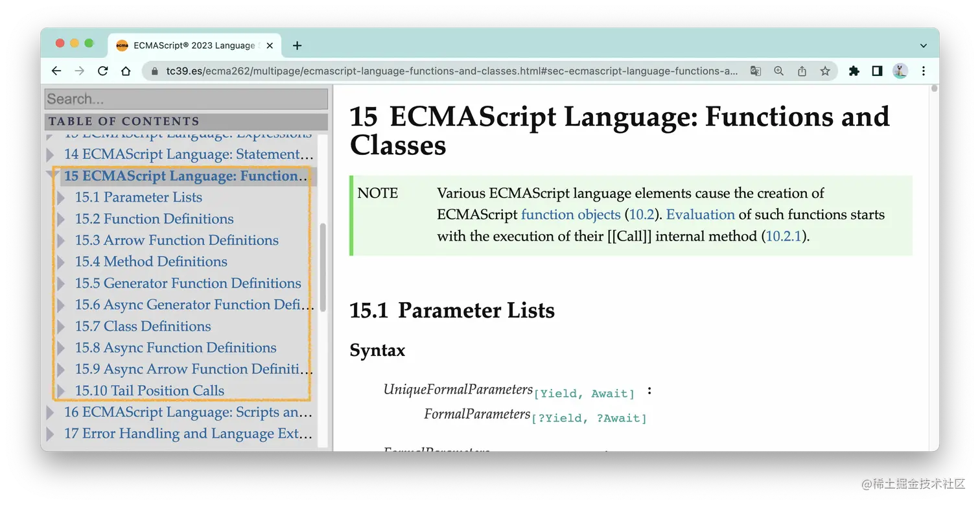Close the ECMAScript 2023 Language tab

(x=270, y=45)
